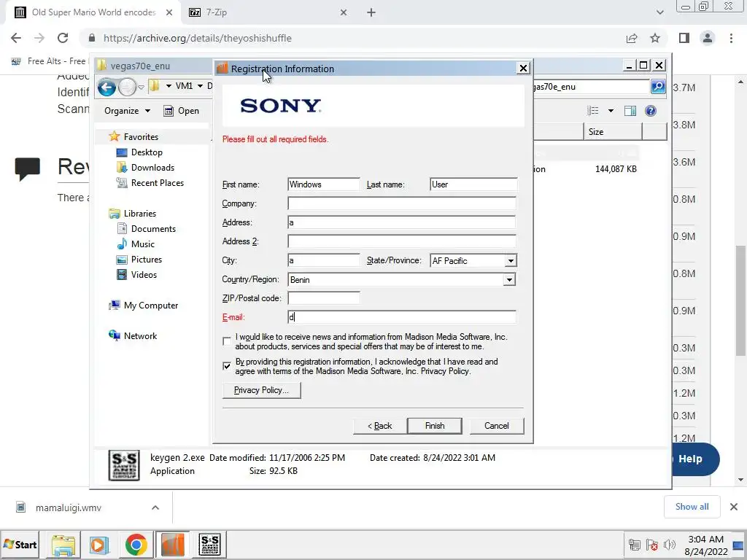Screen dimensions: 747x560
Task: Click Show all downloads
Action: [692, 507]
